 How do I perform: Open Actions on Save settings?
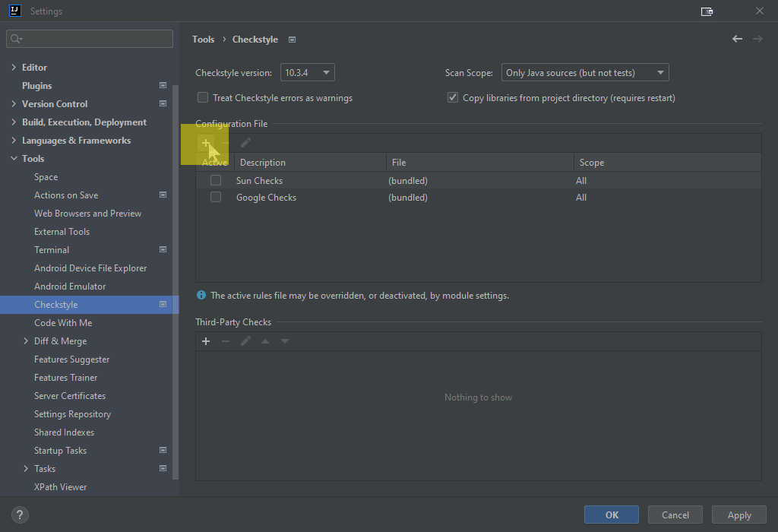[66, 195]
